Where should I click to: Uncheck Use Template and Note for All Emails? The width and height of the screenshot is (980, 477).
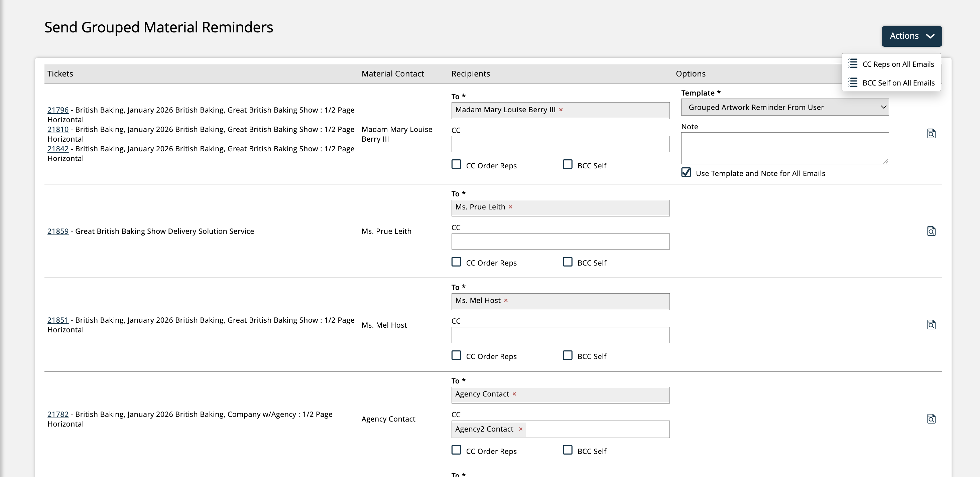point(686,173)
